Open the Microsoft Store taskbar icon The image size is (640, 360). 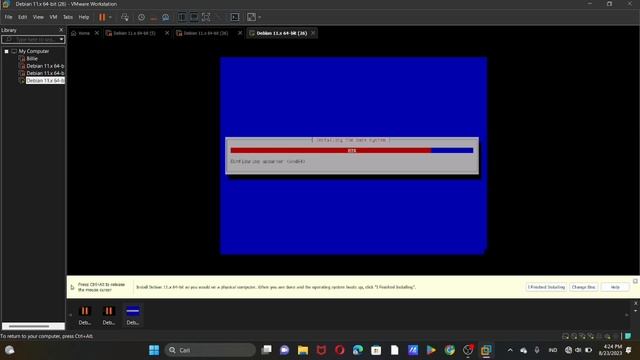(x=376, y=350)
